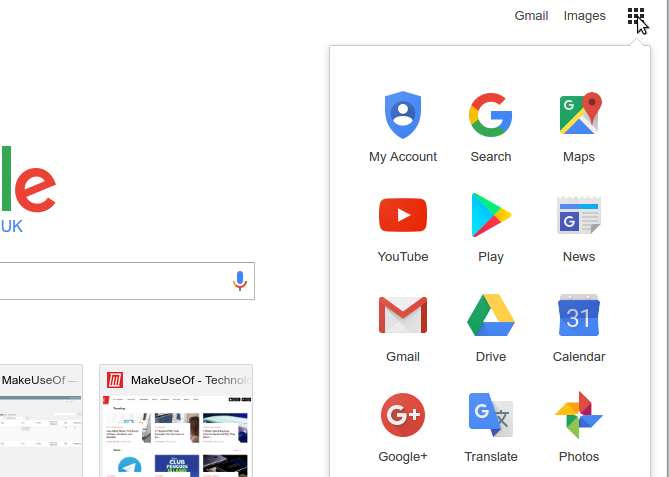Open Google Translate icon
Screen dimensions: 670x477
491,415
